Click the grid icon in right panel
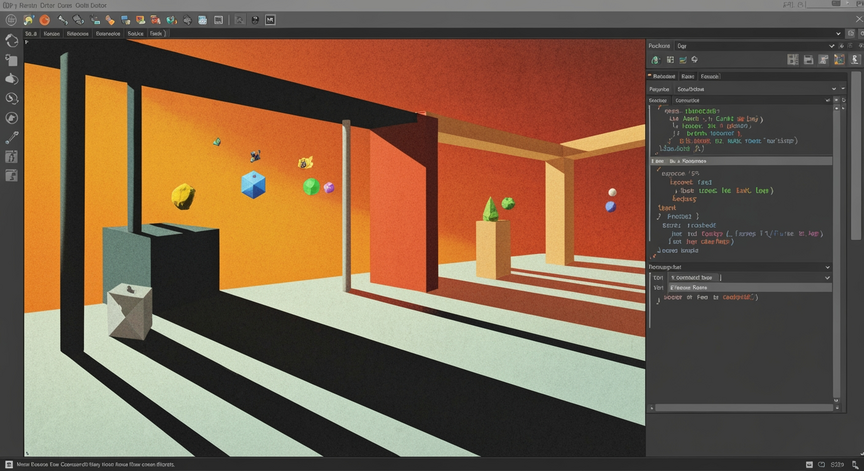The height and width of the screenshot is (471, 864). click(x=671, y=59)
